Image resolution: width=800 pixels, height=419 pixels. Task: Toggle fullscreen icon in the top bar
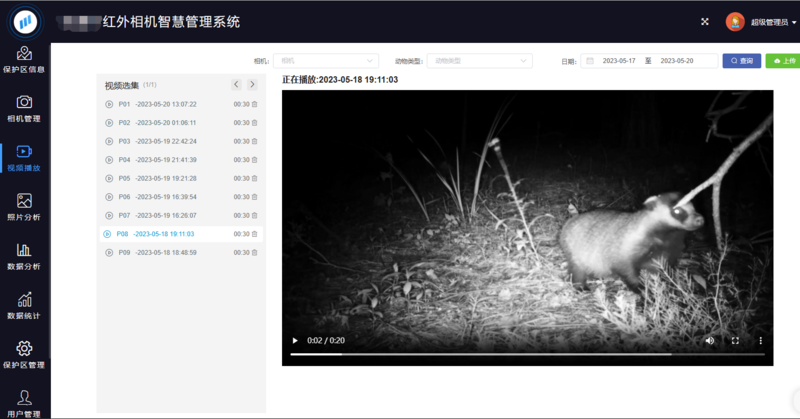[x=705, y=21]
